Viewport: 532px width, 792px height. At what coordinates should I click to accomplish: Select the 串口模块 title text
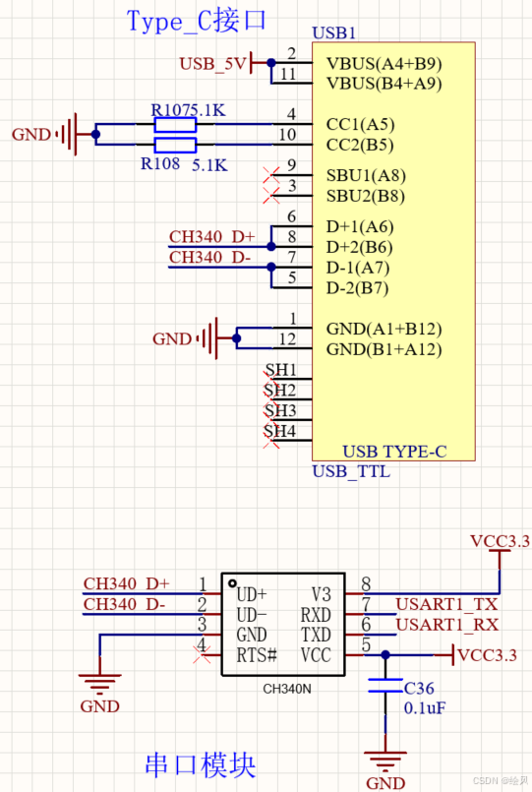(201, 764)
